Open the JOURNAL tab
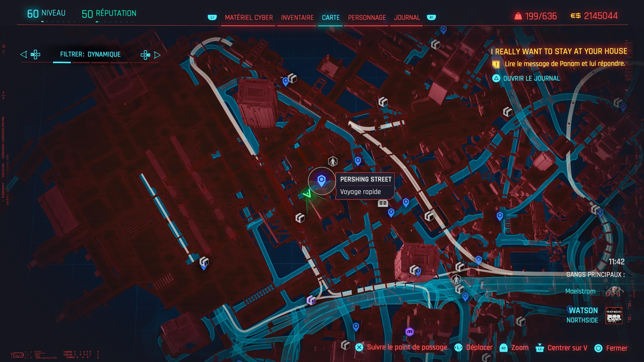The width and height of the screenshot is (644, 362). tap(407, 17)
